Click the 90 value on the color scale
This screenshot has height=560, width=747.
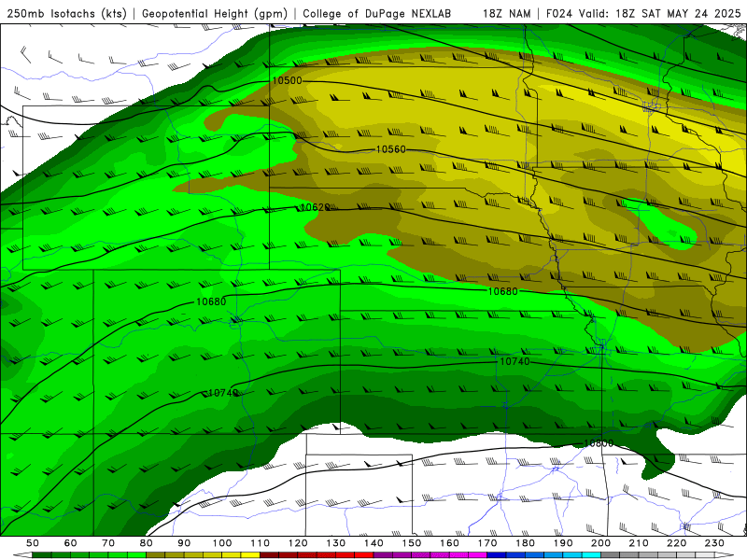coord(184,543)
